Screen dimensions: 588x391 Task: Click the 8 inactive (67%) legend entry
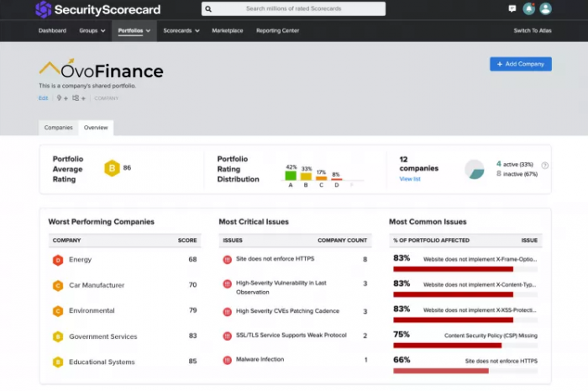(x=517, y=174)
